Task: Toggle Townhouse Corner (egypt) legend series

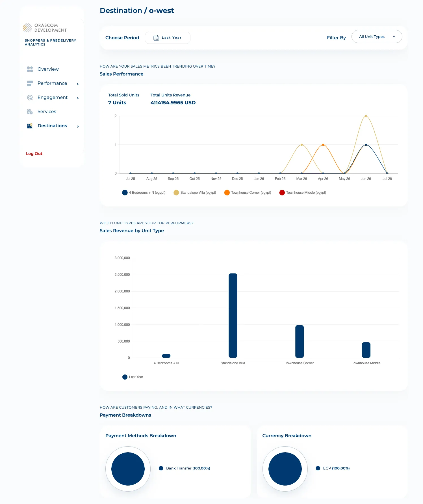Action: [x=248, y=193]
